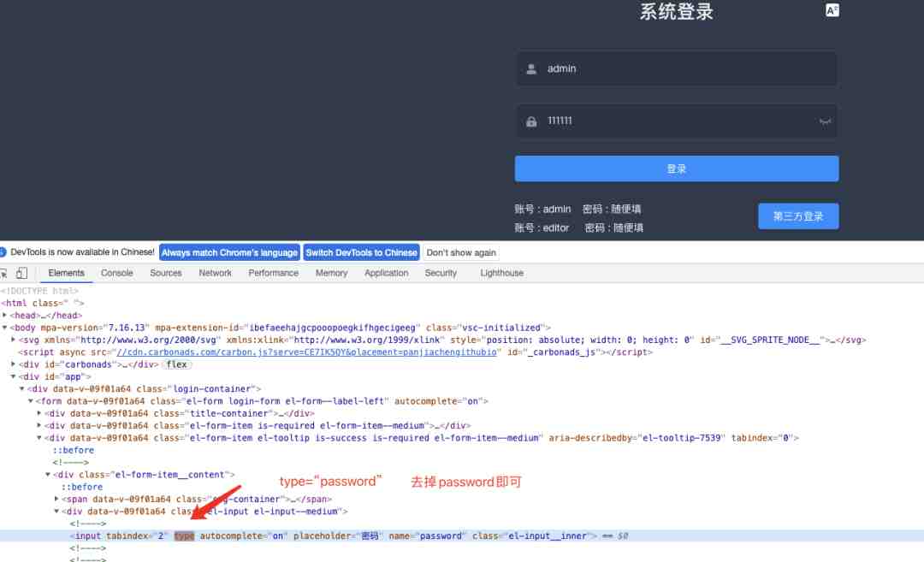Click the flex badge beside carbonads div
This screenshot has height=562, width=924.
pyautogui.click(x=176, y=364)
